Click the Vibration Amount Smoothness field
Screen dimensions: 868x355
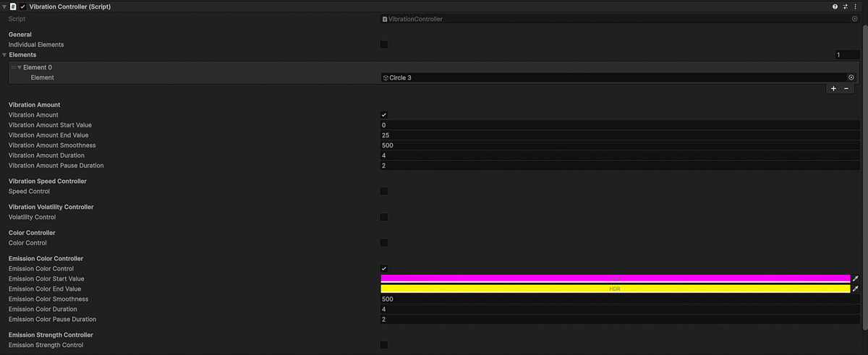click(x=621, y=145)
